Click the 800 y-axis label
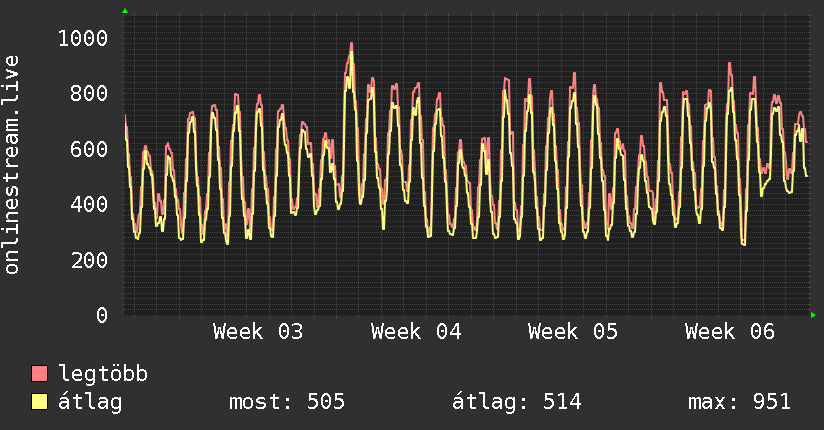The image size is (824, 430). click(89, 94)
